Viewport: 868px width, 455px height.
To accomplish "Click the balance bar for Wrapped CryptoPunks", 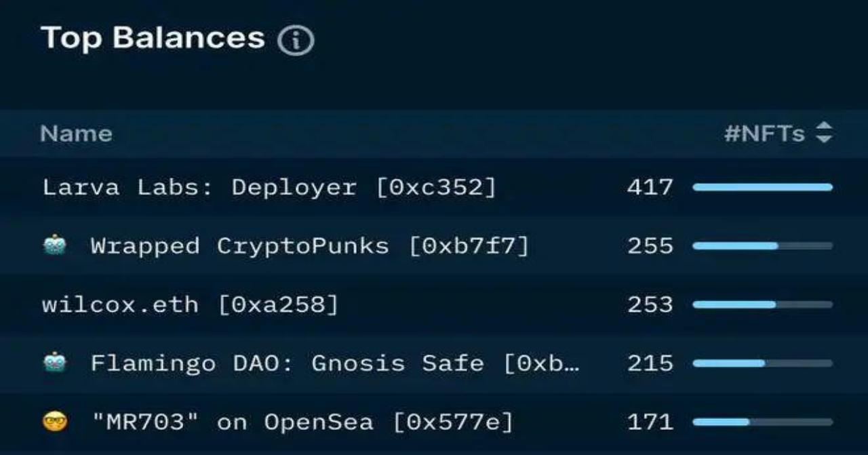I will [762, 246].
